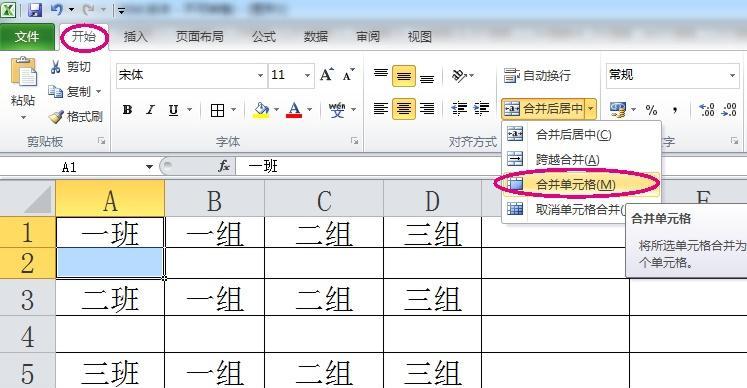Click the percent style icon
Image resolution: width=747 pixels, height=388 pixels.
(651, 110)
